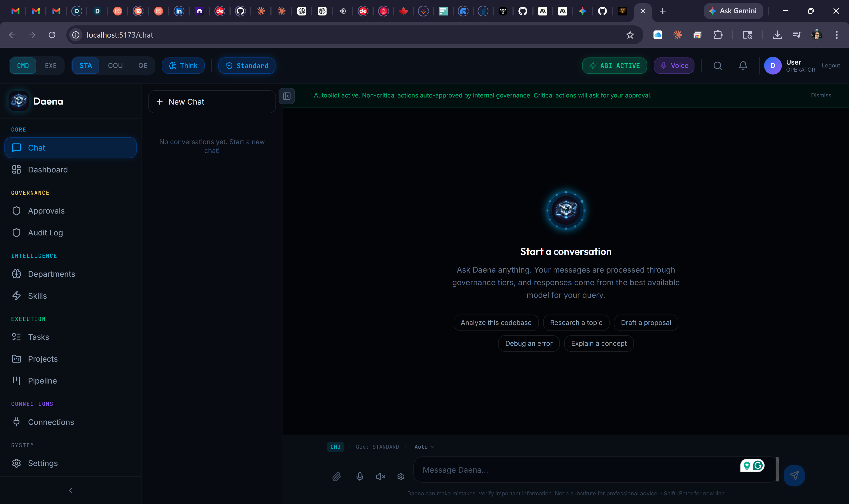Click the search magnifier in header

click(718, 66)
